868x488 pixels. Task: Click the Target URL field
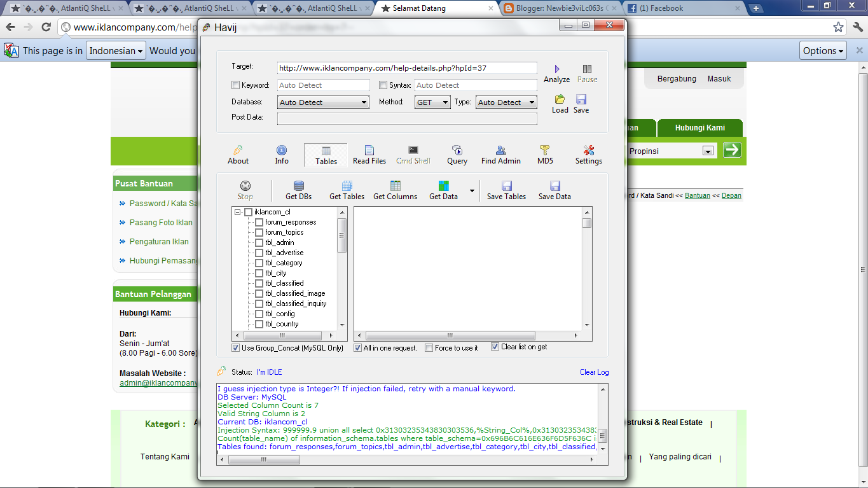407,67
